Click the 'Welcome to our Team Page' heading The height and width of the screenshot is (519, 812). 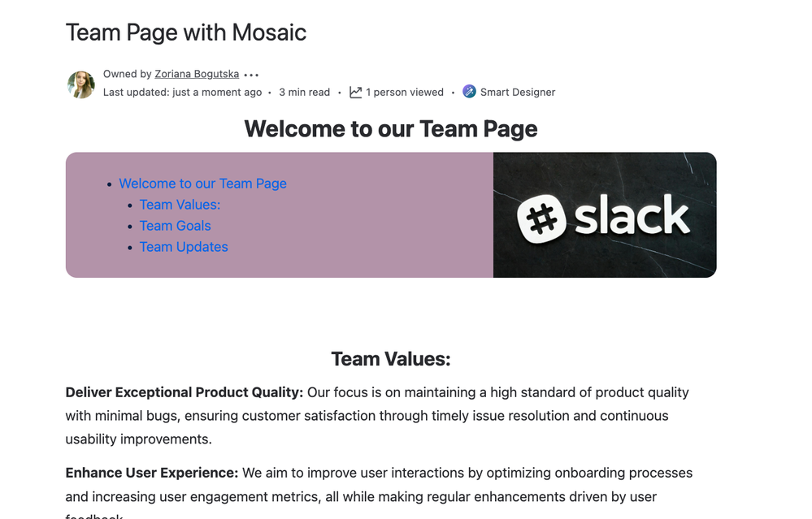[x=390, y=129]
